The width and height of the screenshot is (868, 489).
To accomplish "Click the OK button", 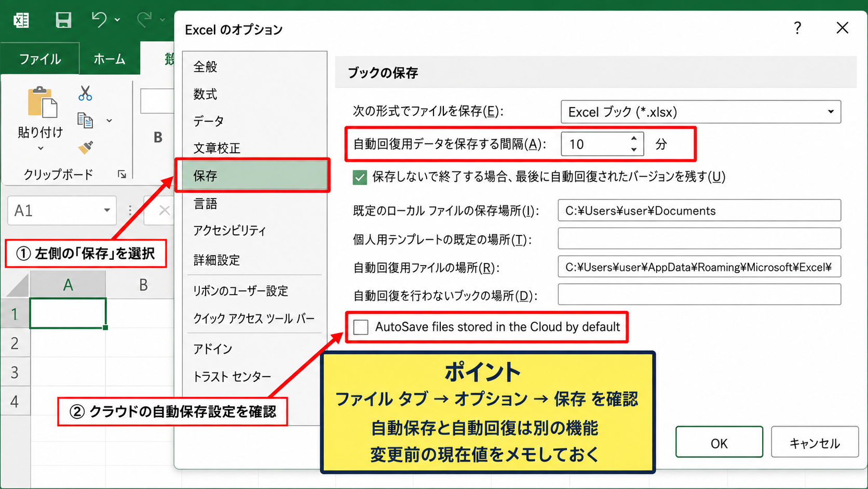I will point(719,442).
